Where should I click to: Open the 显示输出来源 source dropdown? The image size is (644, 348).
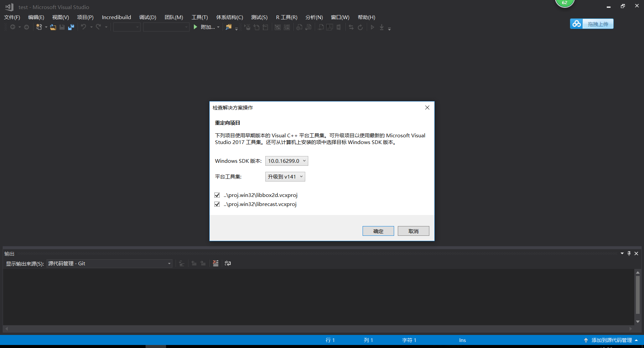(x=109, y=264)
